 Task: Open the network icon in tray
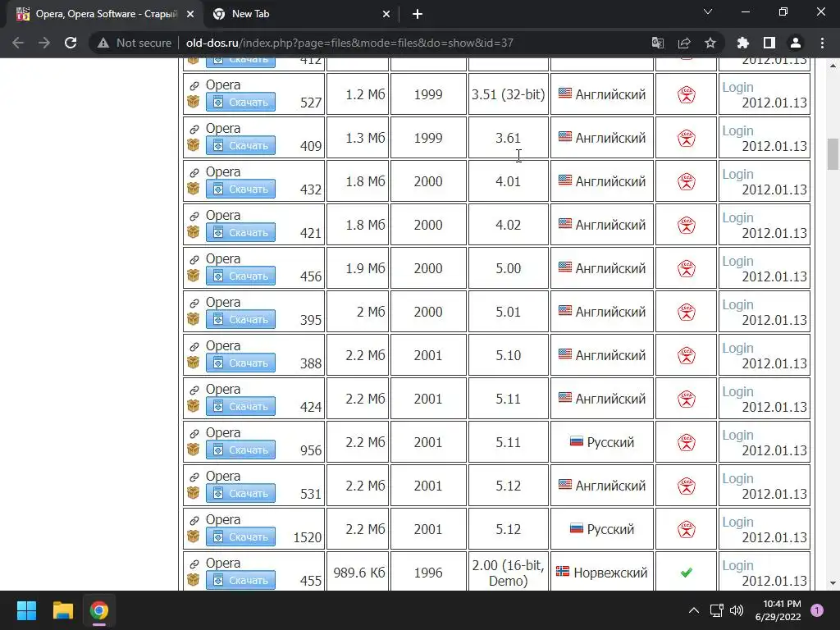(x=716, y=610)
